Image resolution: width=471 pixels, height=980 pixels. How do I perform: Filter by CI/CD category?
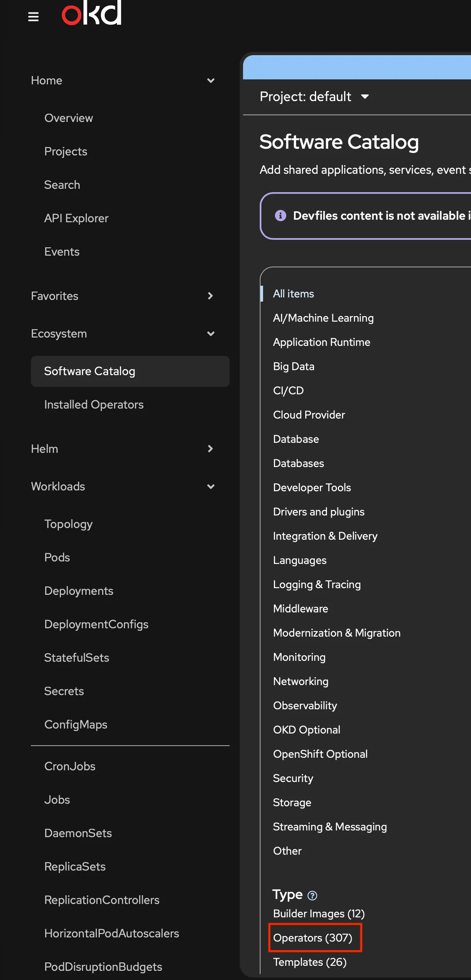[x=288, y=391]
